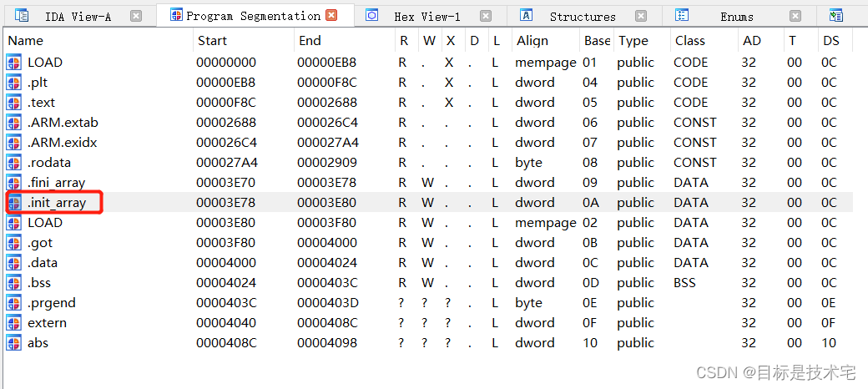868x389 pixels.
Task: Close the IDA View-A tab
Action: [x=136, y=16]
